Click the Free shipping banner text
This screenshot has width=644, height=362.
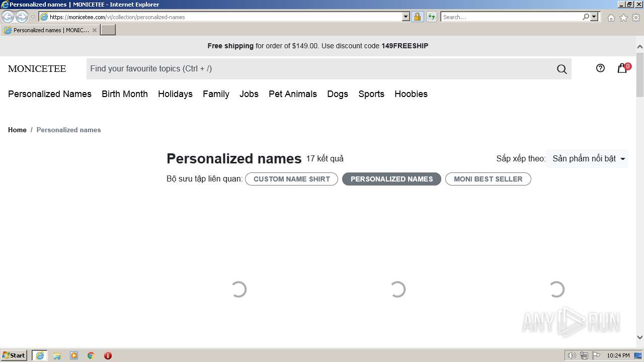318,46
